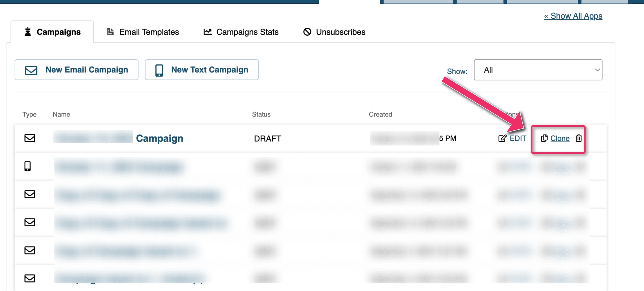Screen dimensions: 644x291
Task: Click the phone icon on New Text Campaign
Action: pyautogui.click(x=159, y=70)
